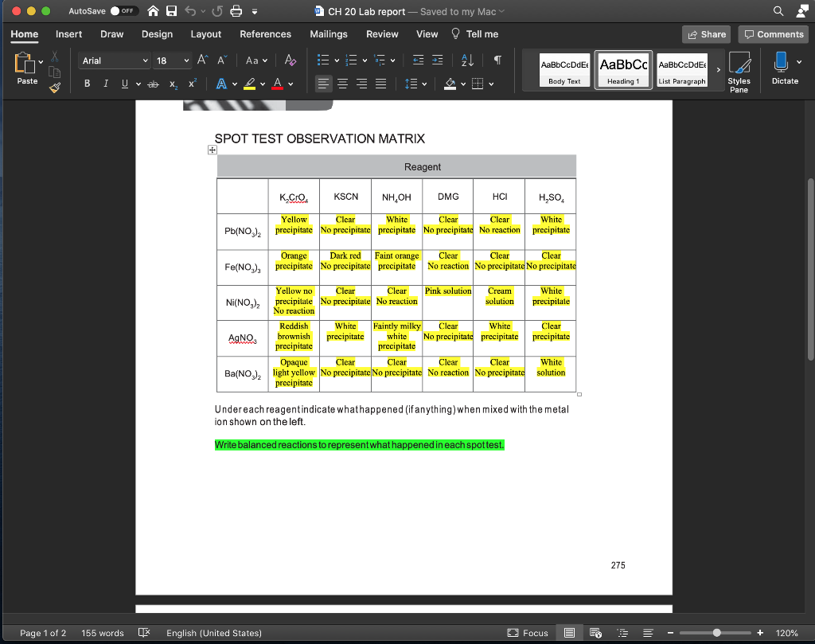
Task: Open the Styles Pane
Action: coord(739,72)
